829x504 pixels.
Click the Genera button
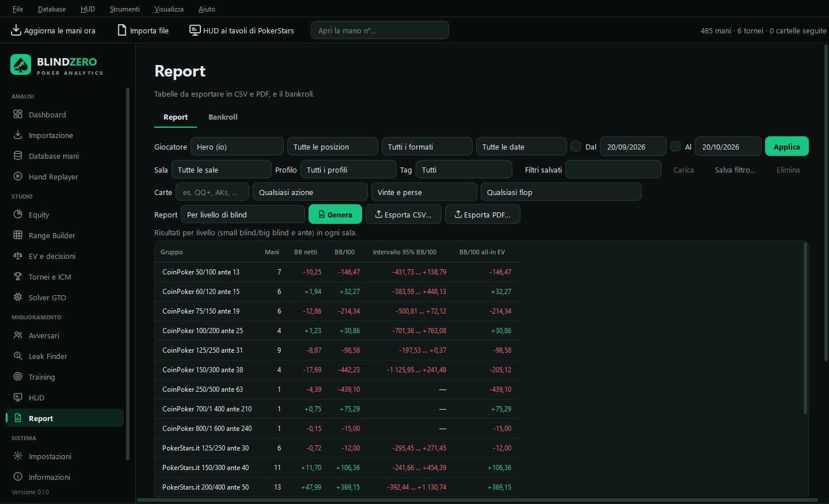pyautogui.click(x=335, y=215)
